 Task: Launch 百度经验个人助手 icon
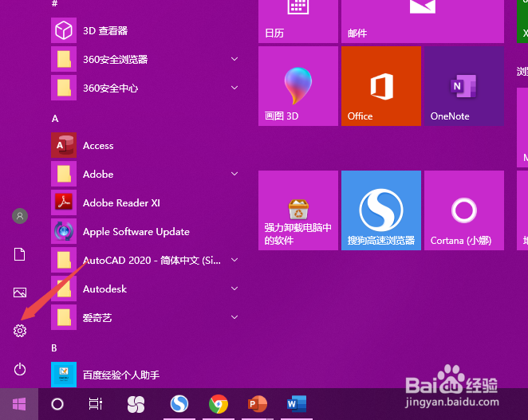click(64, 375)
